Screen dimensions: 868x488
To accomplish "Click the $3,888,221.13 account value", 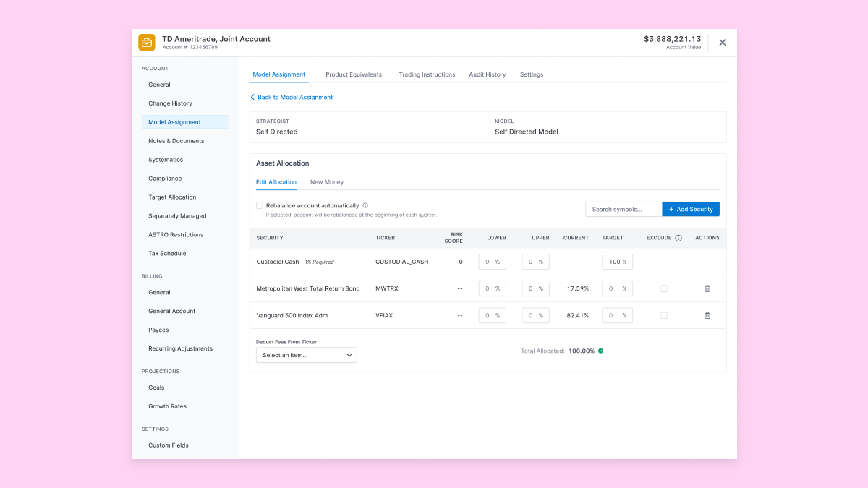I will (672, 39).
